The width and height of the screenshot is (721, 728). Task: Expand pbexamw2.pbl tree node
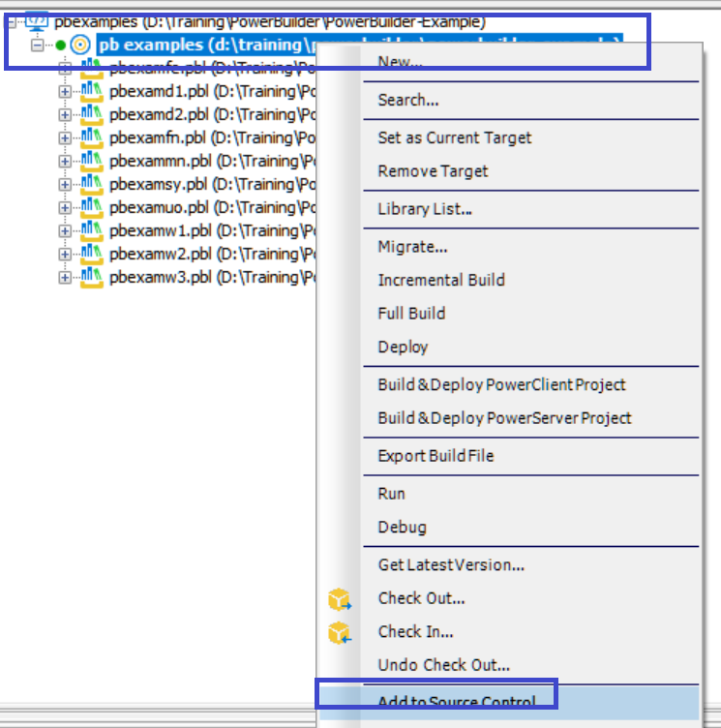point(65,254)
